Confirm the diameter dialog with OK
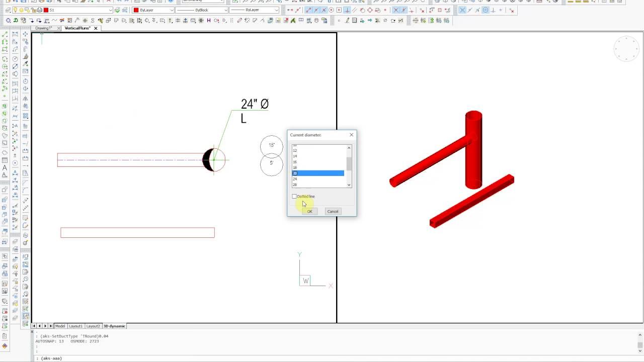Screen dimensions: 644x362 tap(309, 211)
